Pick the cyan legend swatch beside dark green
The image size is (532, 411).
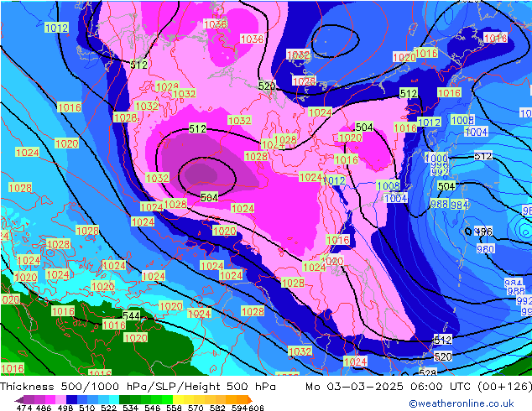114,399
